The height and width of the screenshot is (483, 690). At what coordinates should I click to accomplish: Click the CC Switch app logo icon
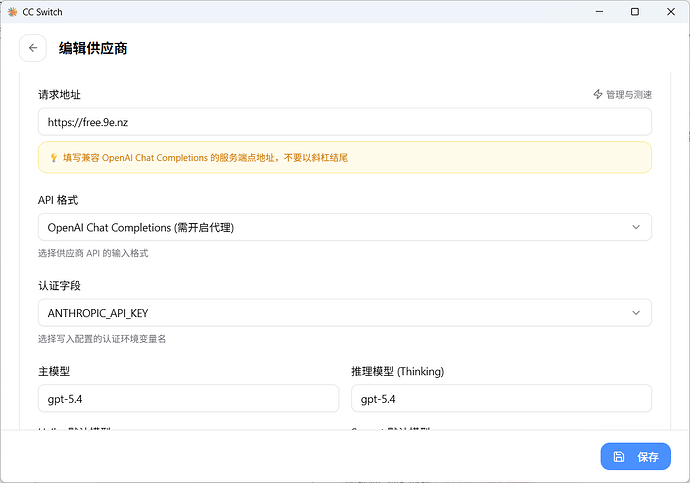pyautogui.click(x=12, y=12)
